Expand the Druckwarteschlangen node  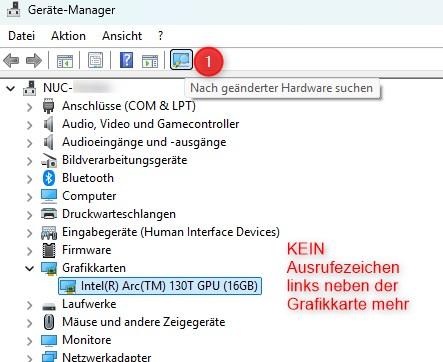coord(30,215)
